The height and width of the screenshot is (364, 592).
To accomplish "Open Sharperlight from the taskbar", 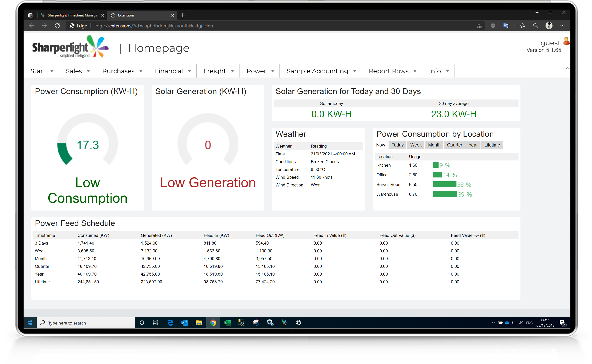I will coord(284,323).
